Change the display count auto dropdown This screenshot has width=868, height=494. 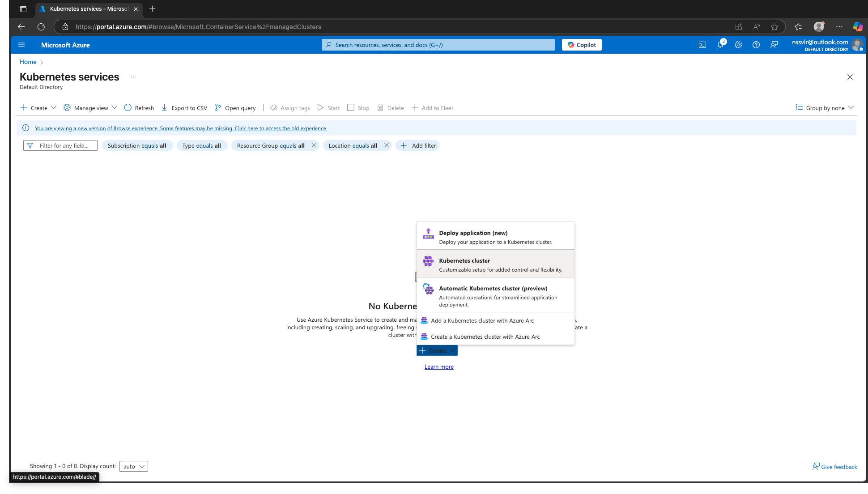133,466
